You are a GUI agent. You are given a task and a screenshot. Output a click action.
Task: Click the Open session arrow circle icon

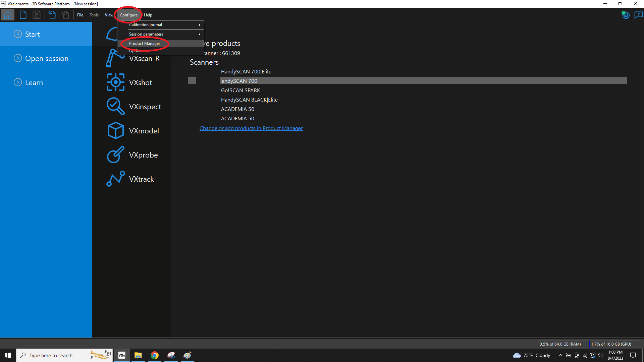point(18,58)
